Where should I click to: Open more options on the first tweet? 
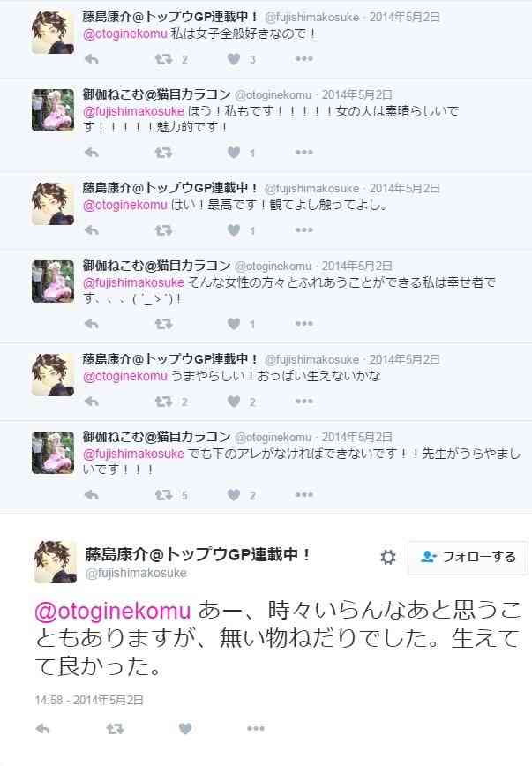[x=303, y=58]
